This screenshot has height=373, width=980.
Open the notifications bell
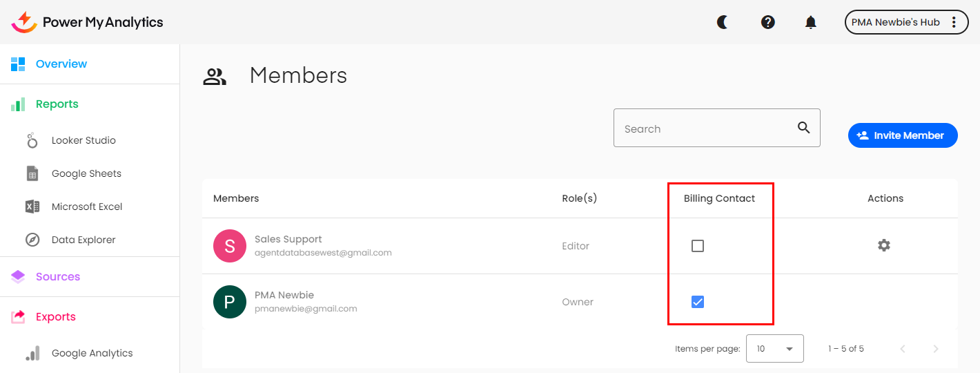point(811,22)
